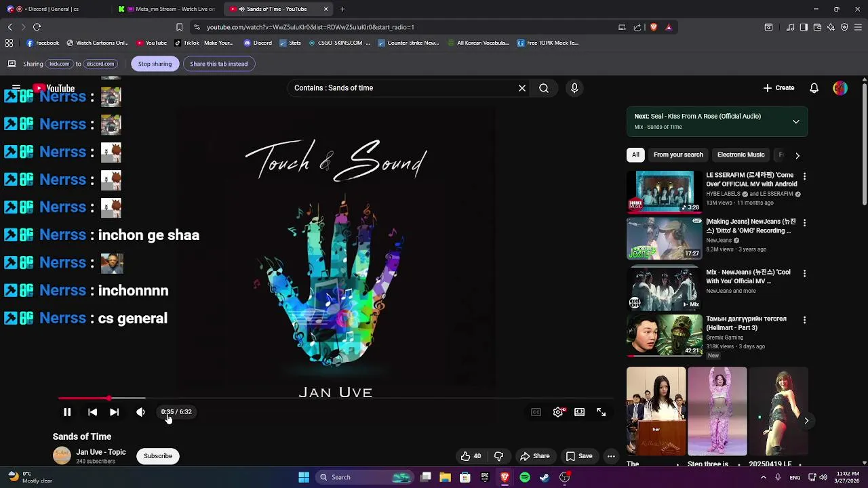Select Electronic Music chip

coord(741,155)
